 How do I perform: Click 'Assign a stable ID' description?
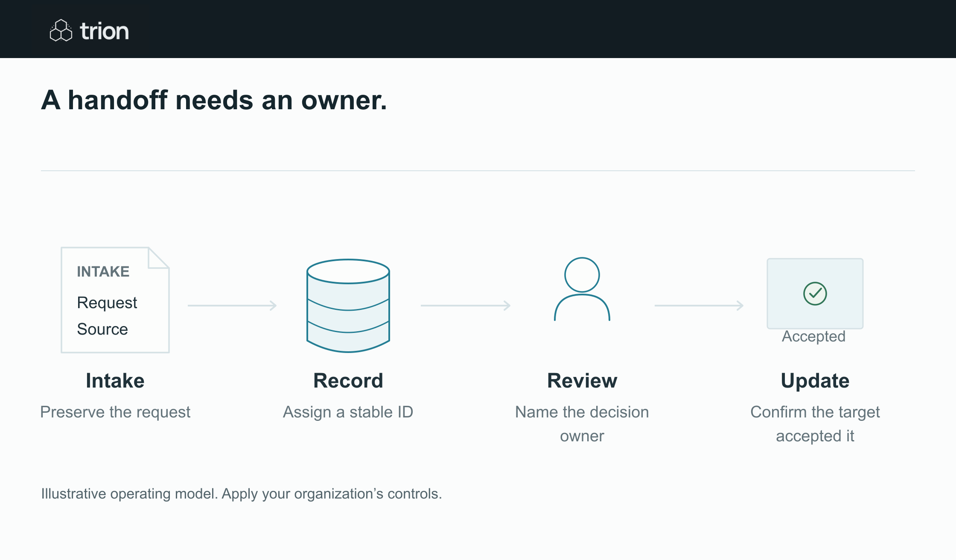pos(348,412)
